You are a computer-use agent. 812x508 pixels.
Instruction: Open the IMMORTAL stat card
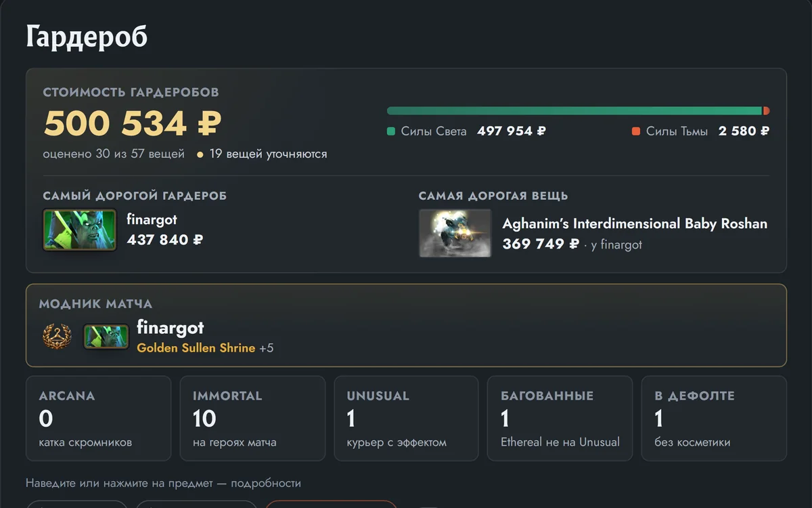pos(252,419)
